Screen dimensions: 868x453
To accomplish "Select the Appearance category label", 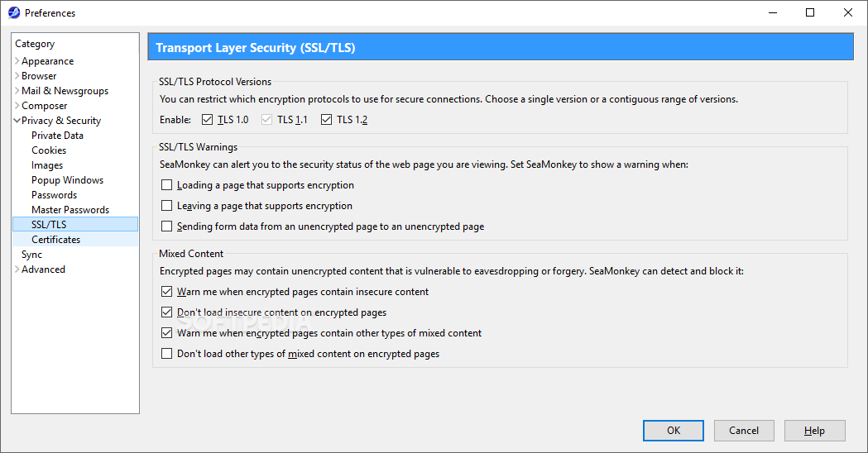I will pyautogui.click(x=48, y=61).
